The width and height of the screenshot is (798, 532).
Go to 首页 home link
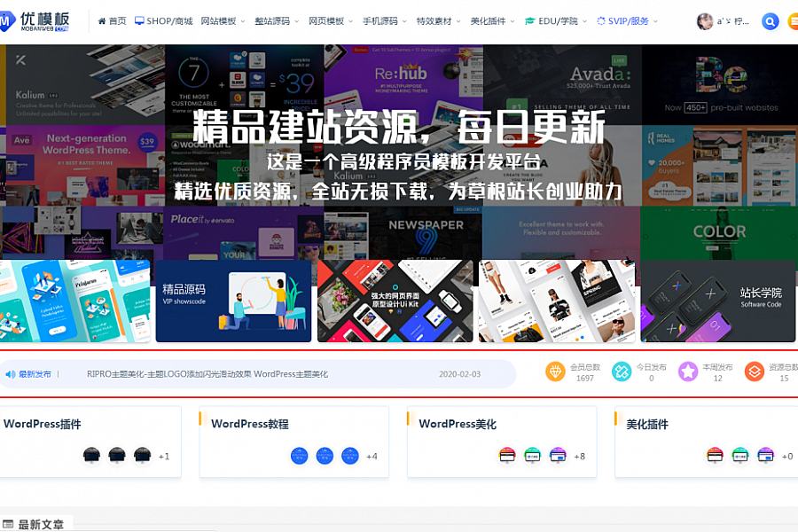click(x=117, y=21)
